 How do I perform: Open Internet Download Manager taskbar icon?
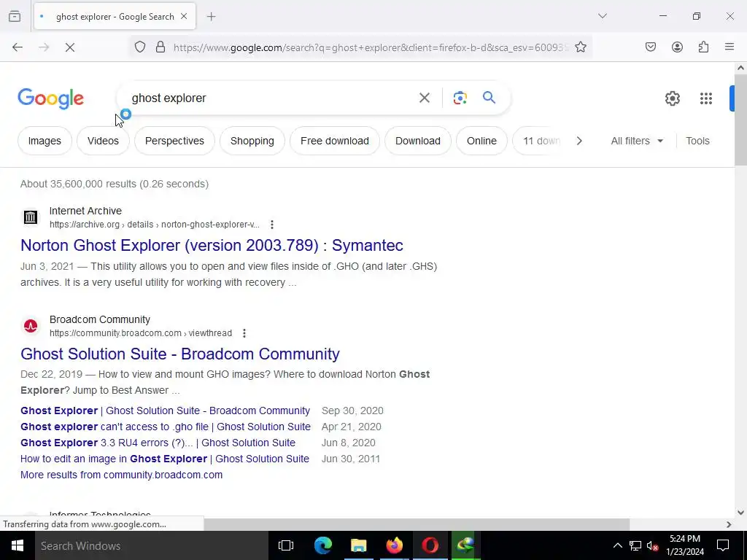click(465, 545)
